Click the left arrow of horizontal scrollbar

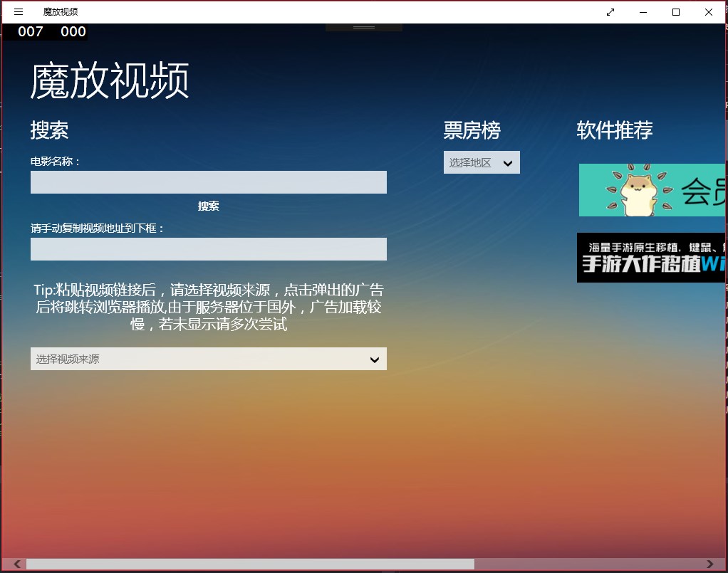(17, 564)
